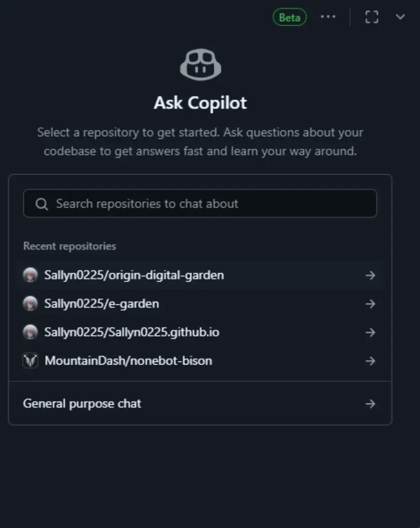Image resolution: width=420 pixels, height=528 pixels.
Task: Click arrow beside nonebot-bison repository
Action: point(370,361)
